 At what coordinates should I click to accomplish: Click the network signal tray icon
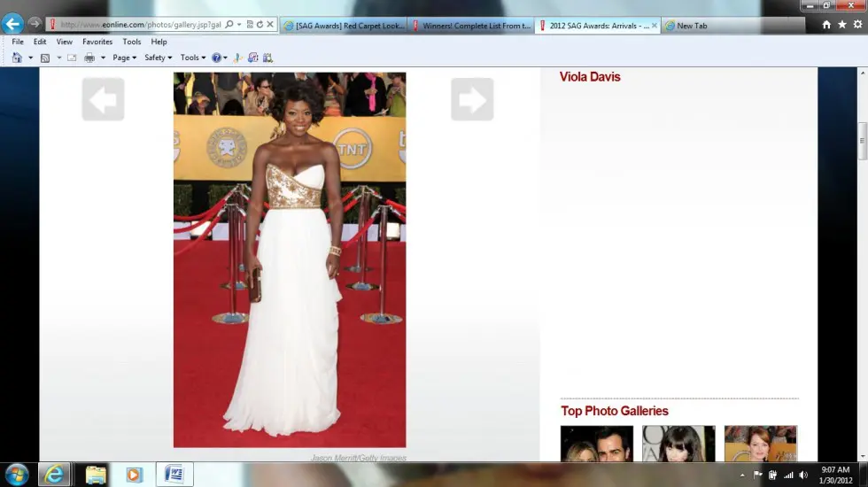coord(788,475)
